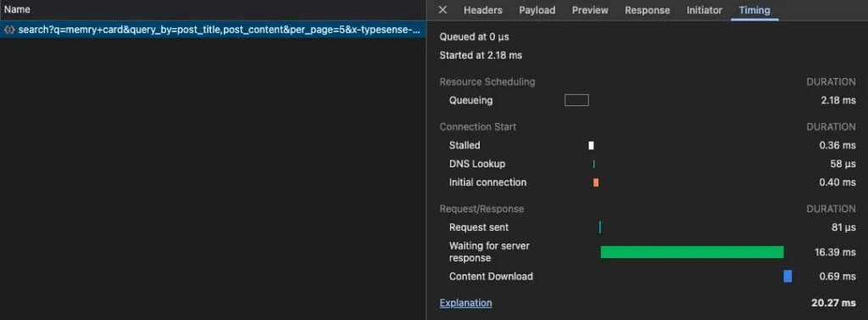Open the Preview tab
Viewport: 868px width, 320px height.
(x=590, y=10)
